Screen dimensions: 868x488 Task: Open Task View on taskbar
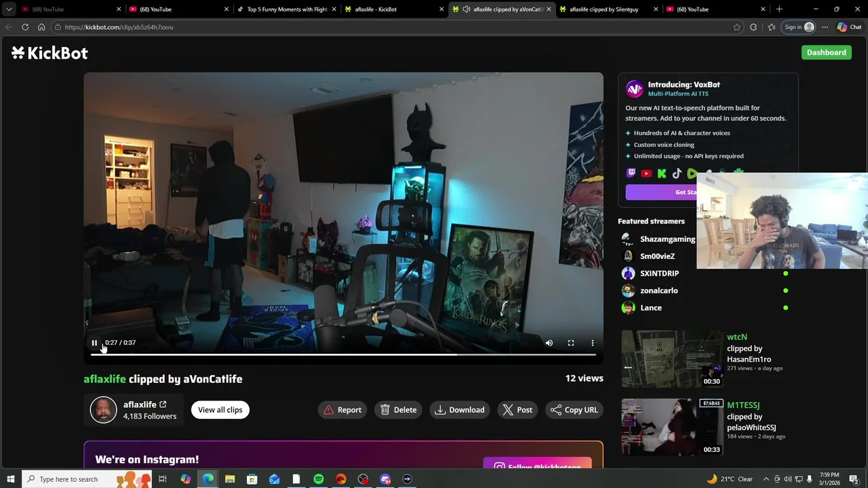click(x=163, y=479)
